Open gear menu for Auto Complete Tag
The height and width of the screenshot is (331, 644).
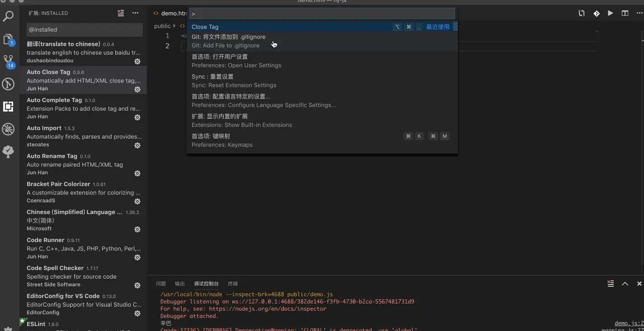(137, 117)
